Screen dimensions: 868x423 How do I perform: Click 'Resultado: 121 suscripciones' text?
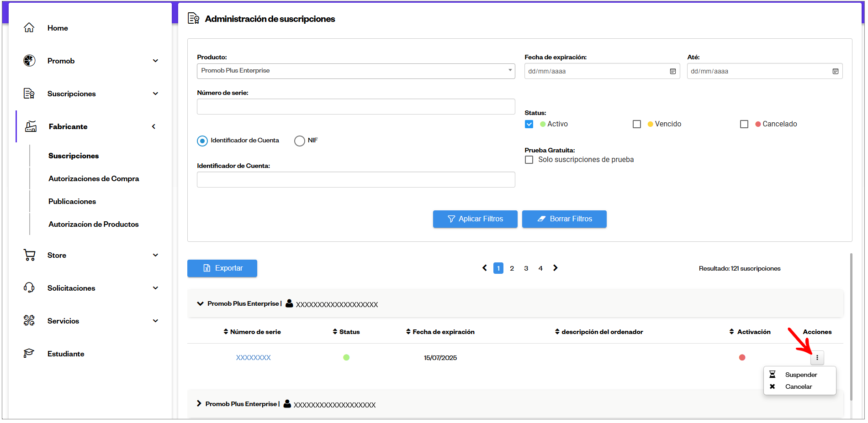pos(740,268)
